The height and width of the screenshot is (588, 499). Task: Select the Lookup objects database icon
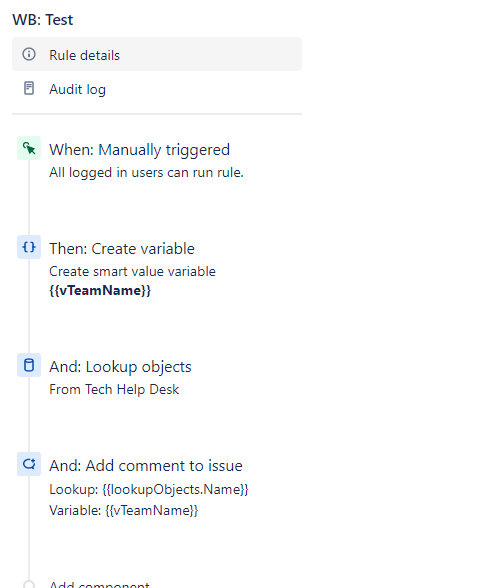(x=29, y=365)
